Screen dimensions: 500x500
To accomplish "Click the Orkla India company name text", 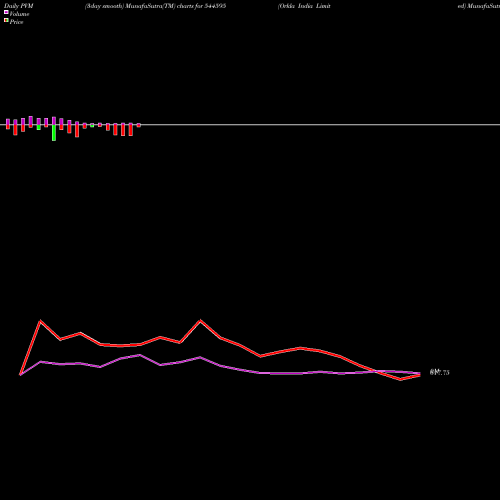I will [x=304, y=6].
